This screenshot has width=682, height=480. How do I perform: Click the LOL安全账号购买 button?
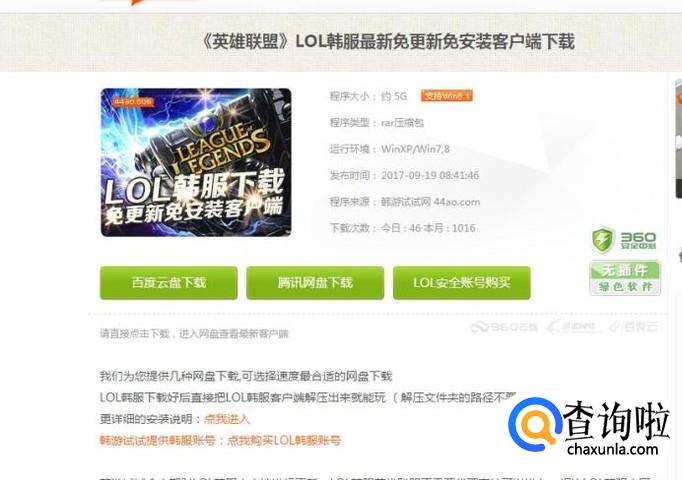[461, 283]
